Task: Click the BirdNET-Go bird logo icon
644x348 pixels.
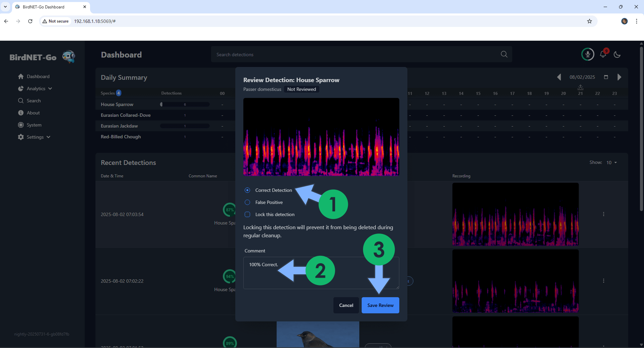Action: [x=69, y=57]
